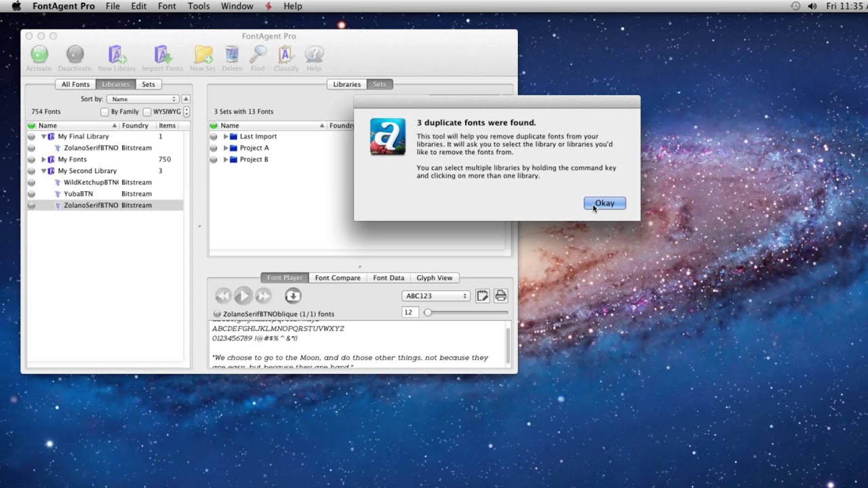The height and width of the screenshot is (488, 868).
Task: Open the Sort by Name dropdown
Action: 144,99
